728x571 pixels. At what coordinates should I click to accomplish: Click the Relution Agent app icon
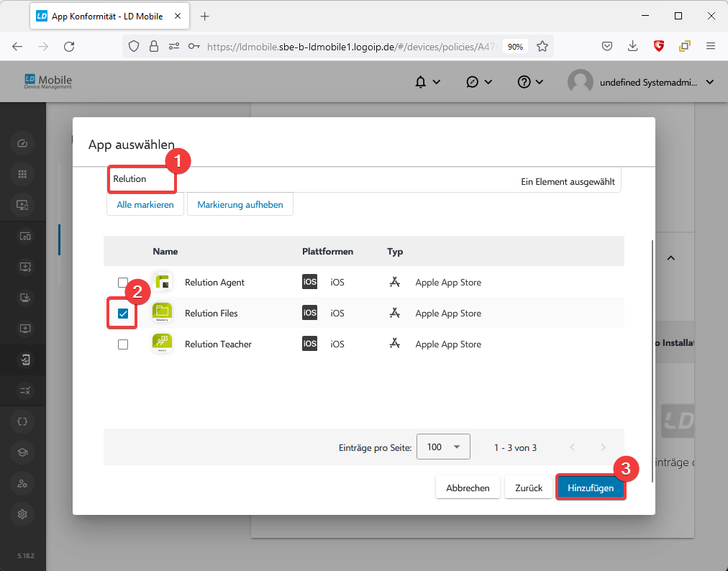162,282
